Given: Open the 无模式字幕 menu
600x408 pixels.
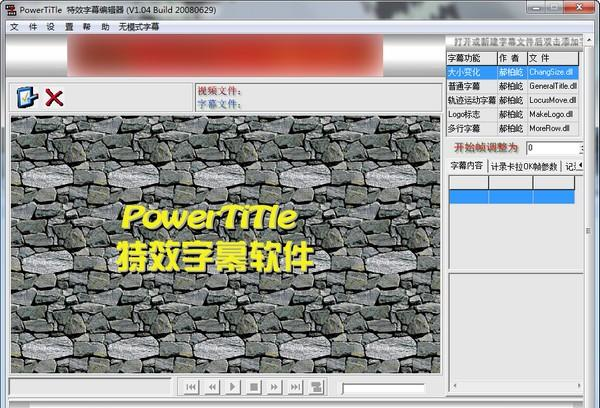Looking at the screenshot, I should click(x=139, y=27).
